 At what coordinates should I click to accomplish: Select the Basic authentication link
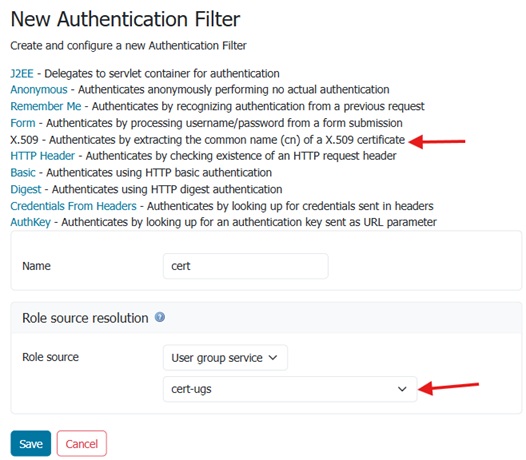pos(23,172)
